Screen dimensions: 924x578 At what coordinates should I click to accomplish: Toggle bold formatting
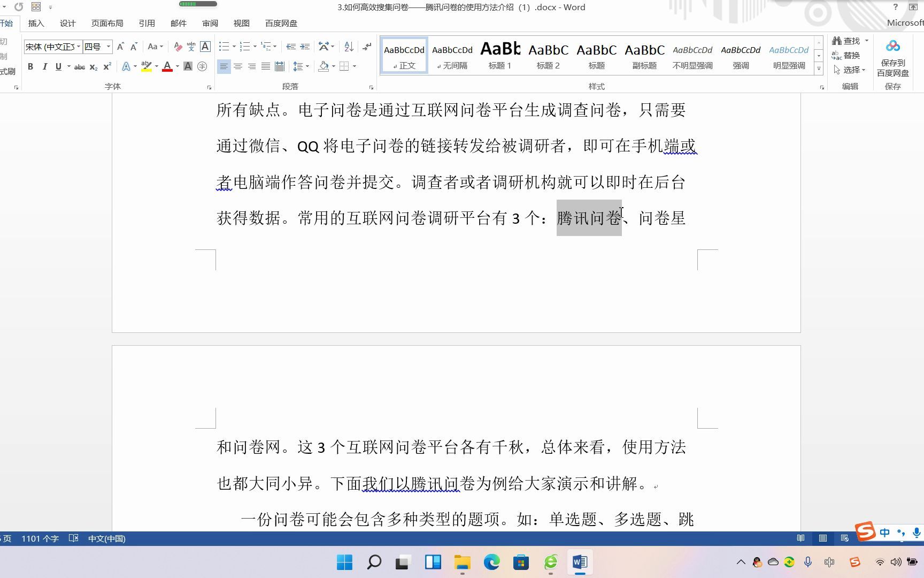point(30,66)
